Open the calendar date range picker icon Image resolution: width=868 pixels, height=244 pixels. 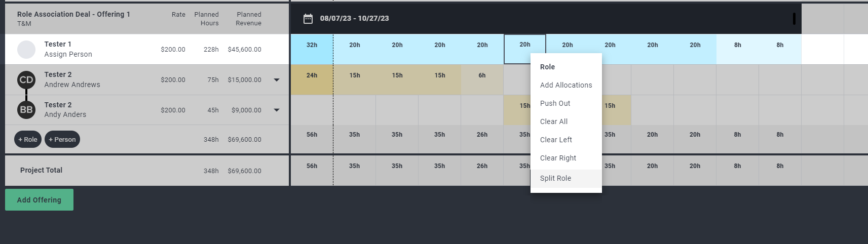[308, 19]
